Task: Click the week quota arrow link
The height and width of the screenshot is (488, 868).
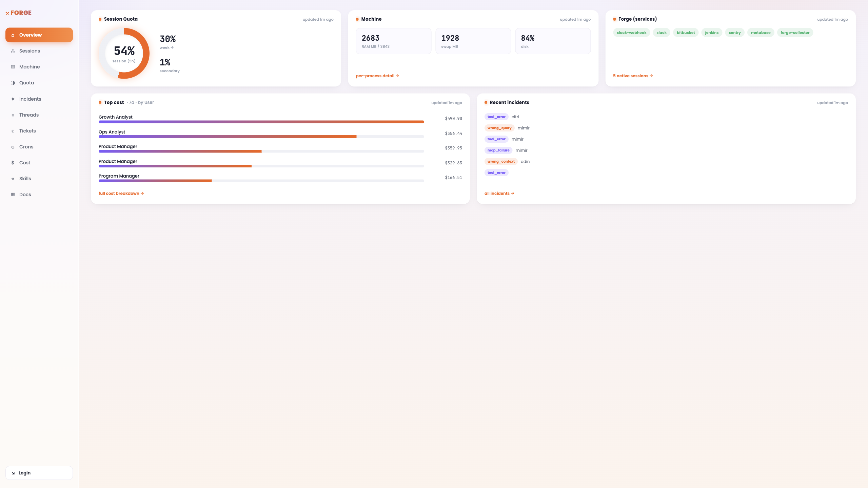Action: [166, 47]
